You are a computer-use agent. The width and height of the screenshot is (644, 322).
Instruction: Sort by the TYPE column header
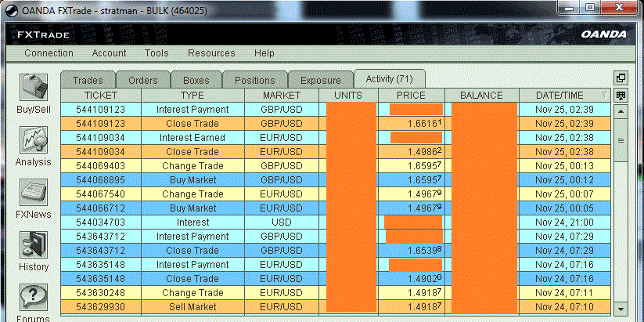click(192, 96)
